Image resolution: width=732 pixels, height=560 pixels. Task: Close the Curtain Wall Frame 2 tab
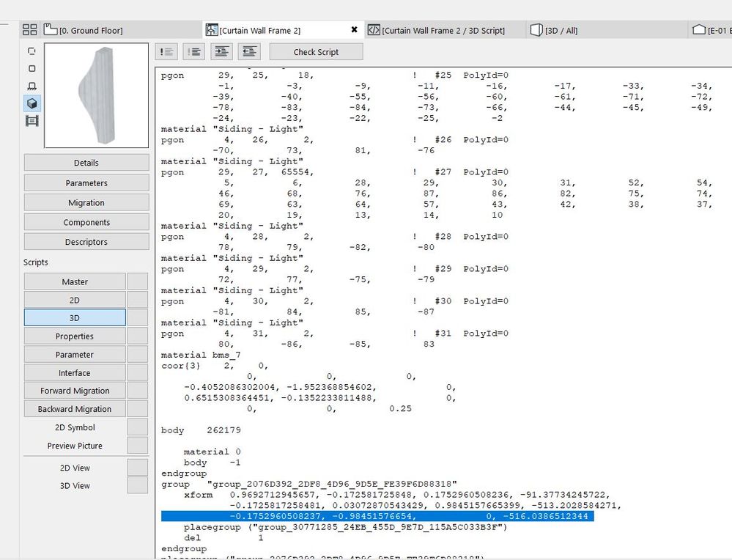click(x=355, y=30)
